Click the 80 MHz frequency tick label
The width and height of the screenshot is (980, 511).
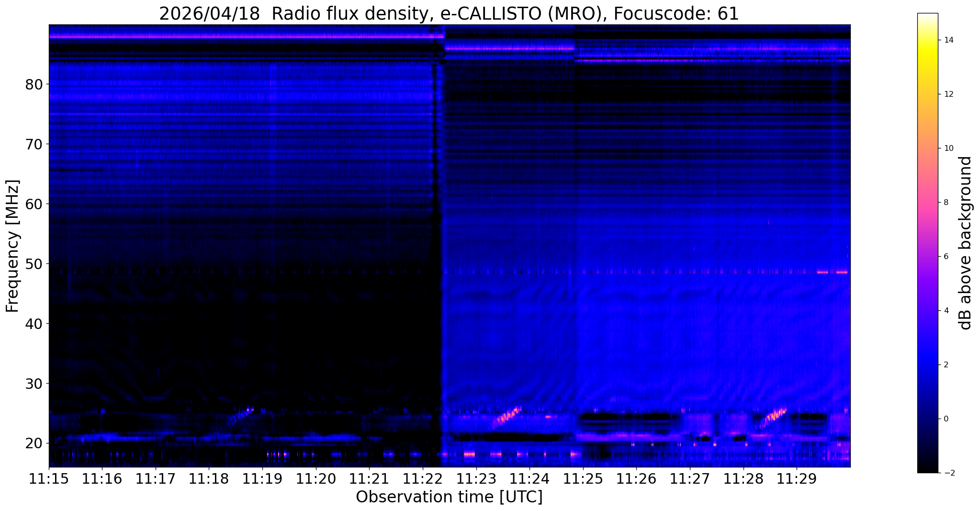(x=34, y=84)
